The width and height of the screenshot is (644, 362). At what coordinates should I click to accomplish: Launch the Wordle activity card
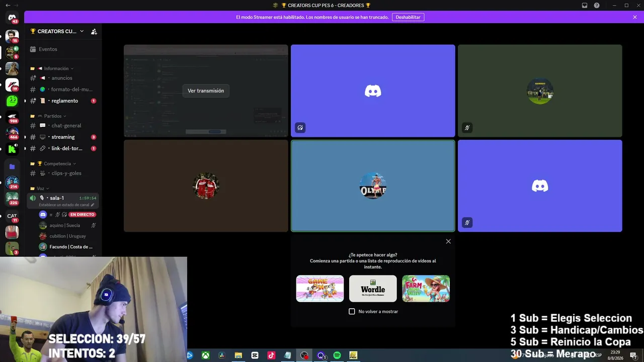click(373, 289)
